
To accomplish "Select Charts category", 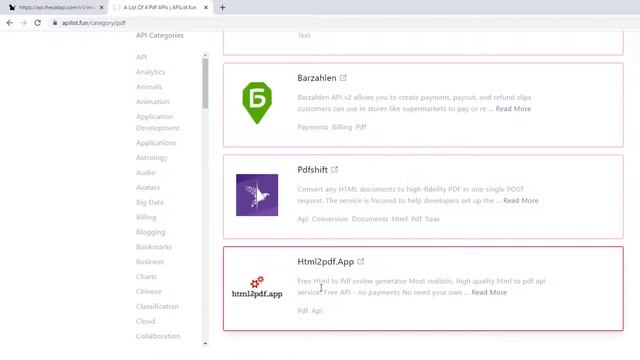I will click(x=147, y=276).
